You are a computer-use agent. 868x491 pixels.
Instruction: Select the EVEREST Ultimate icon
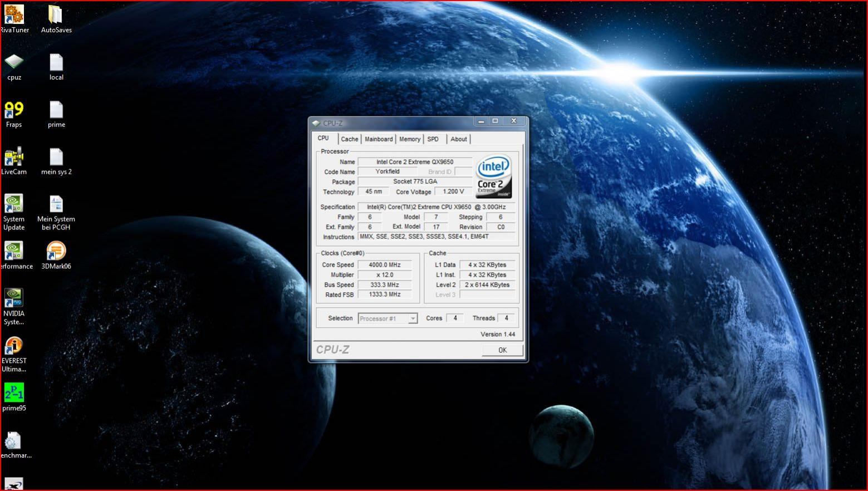(14, 354)
